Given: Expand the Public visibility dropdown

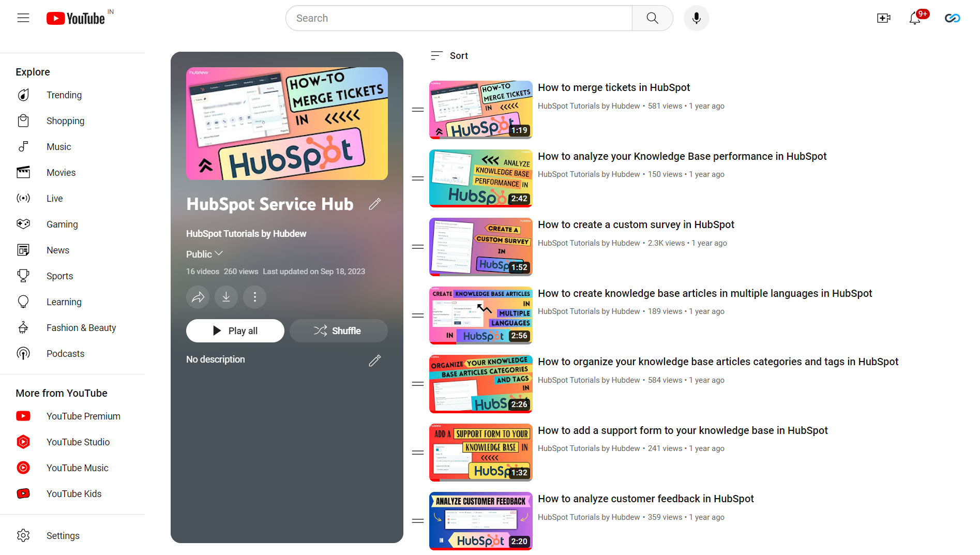Looking at the screenshot, I should [x=204, y=254].
